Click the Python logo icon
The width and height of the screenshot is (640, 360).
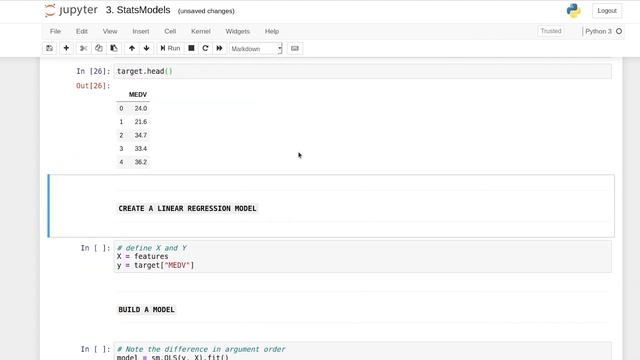[573, 11]
